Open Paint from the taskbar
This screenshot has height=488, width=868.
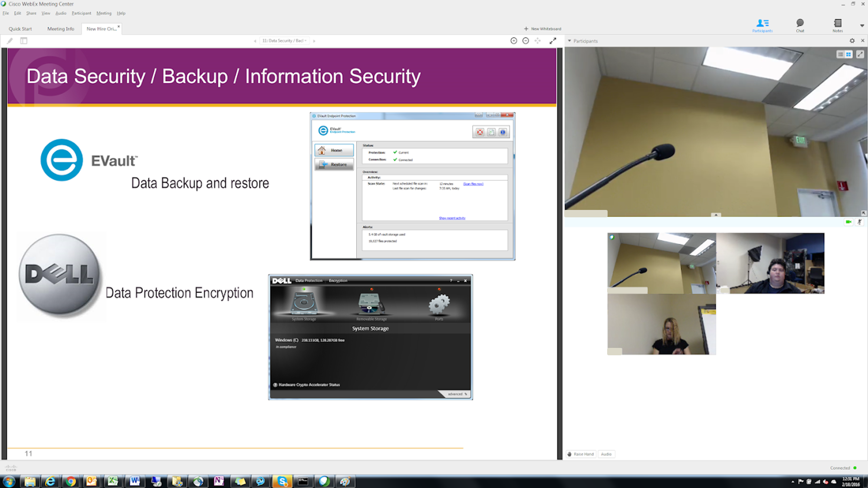[345, 481]
